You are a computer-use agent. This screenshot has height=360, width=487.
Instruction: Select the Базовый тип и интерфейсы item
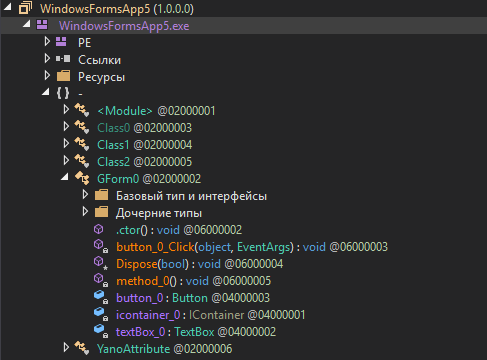(191, 196)
